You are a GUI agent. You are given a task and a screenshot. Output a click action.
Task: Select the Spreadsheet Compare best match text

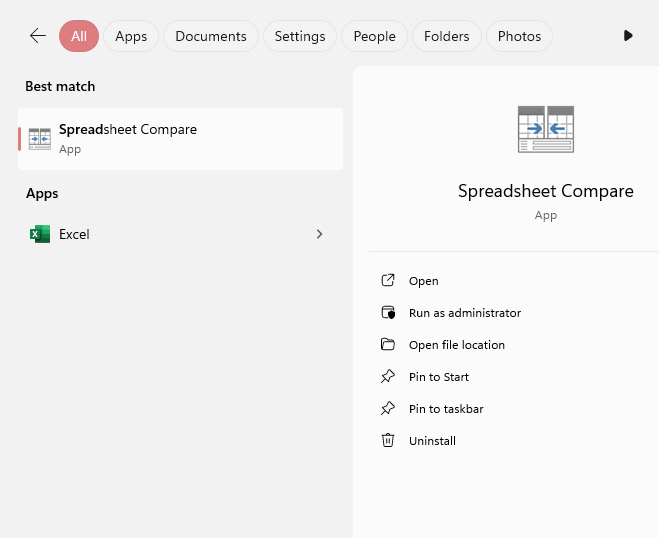(x=128, y=129)
